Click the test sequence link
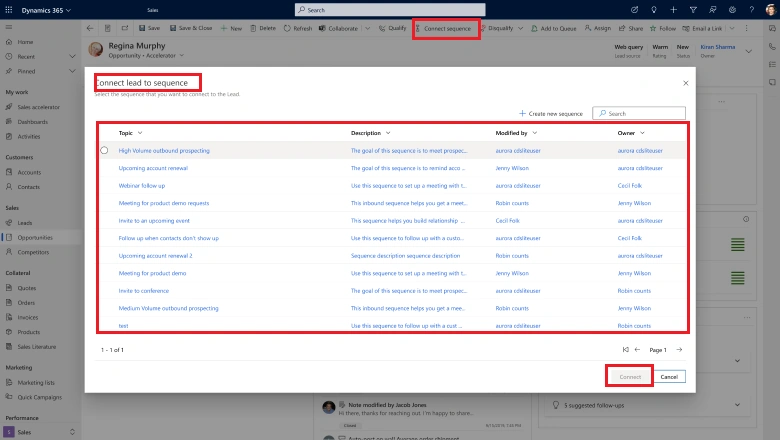The width and height of the screenshot is (780, 440). pos(123,326)
